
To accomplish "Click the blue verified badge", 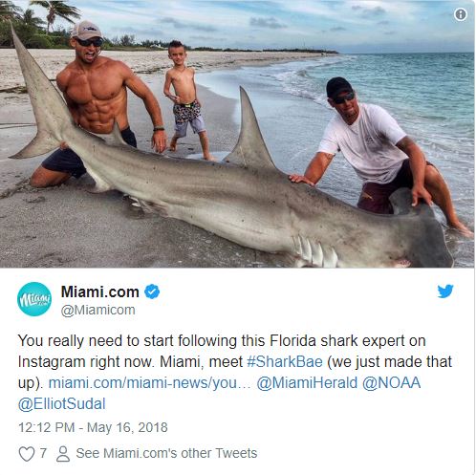I will [x=152, y=291].
